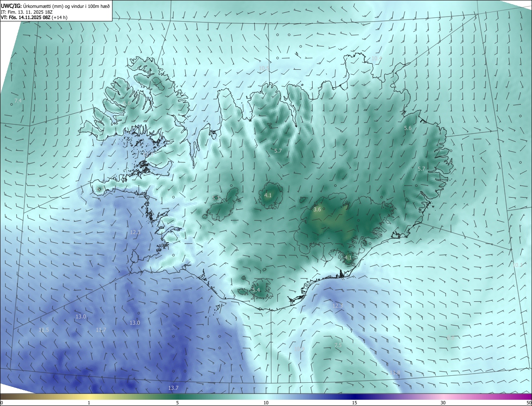Click the 4.1 label near the southeast coast

[x=348, y=258]
